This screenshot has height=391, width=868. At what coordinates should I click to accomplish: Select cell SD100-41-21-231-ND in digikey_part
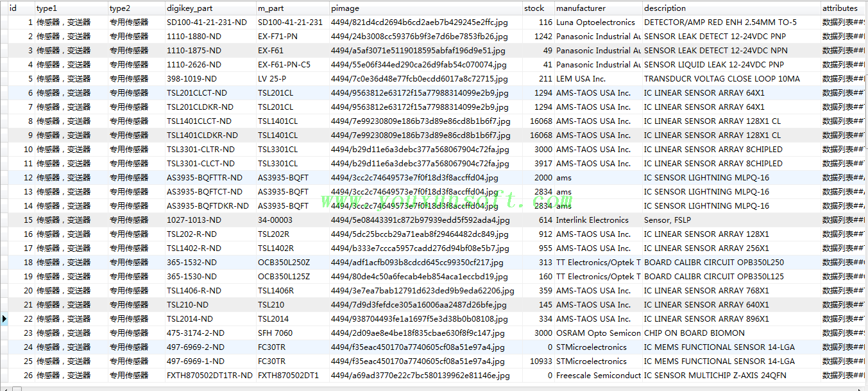[210, 22]
